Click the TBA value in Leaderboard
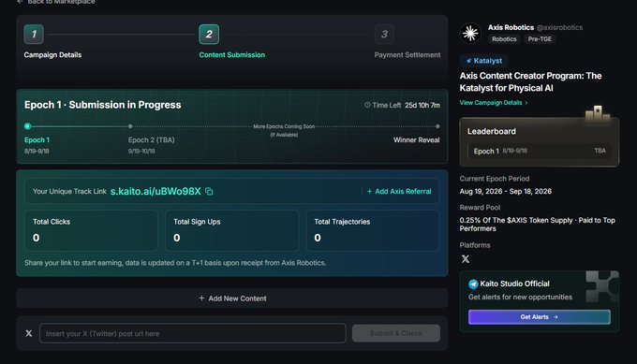The width and height of the screenshot is (637, 364). coord(600,151)
